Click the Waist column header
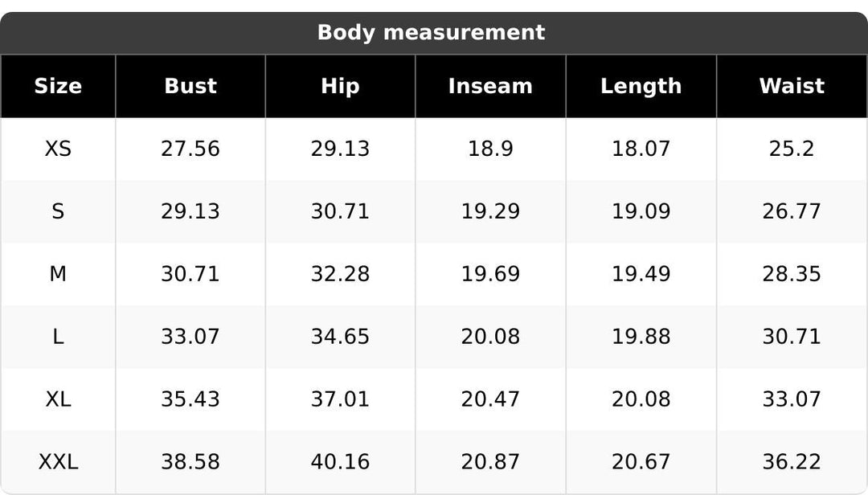The image size is (868, 495). click(792, 86)
